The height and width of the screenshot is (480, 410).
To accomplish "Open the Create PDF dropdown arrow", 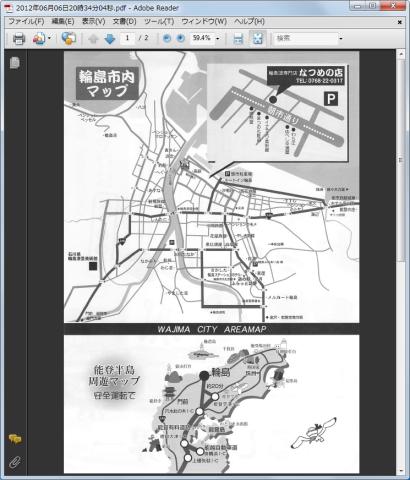I will [49, 39].
